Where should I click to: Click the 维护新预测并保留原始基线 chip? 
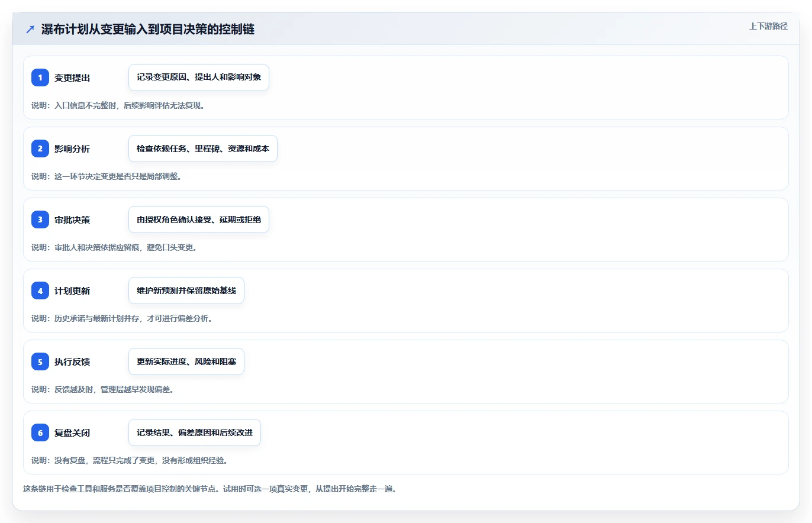[186, 290]
